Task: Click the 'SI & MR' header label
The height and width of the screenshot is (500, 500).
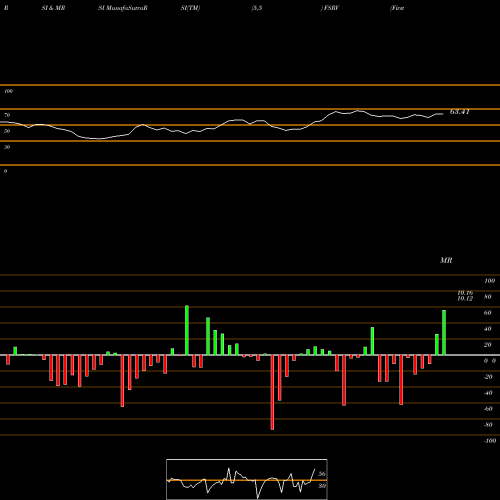Action: point(53,8)
